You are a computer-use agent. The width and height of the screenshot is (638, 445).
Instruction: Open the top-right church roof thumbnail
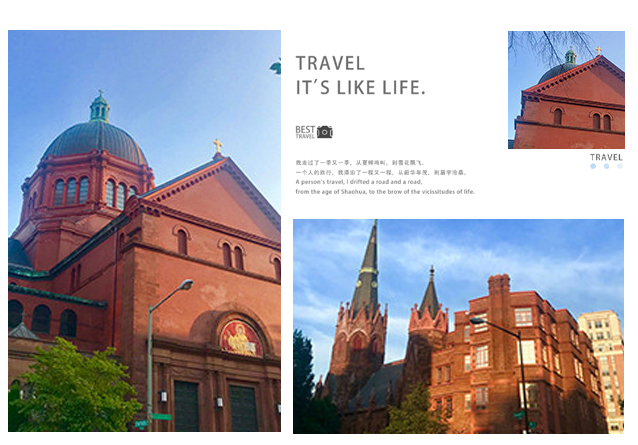[x=566, y=90]
